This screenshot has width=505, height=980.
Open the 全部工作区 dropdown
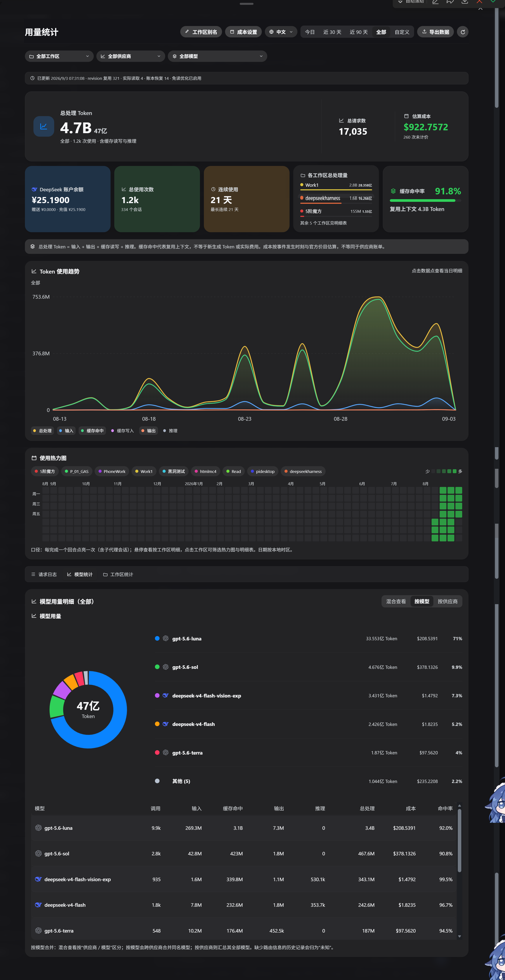(x=59, y=56)
